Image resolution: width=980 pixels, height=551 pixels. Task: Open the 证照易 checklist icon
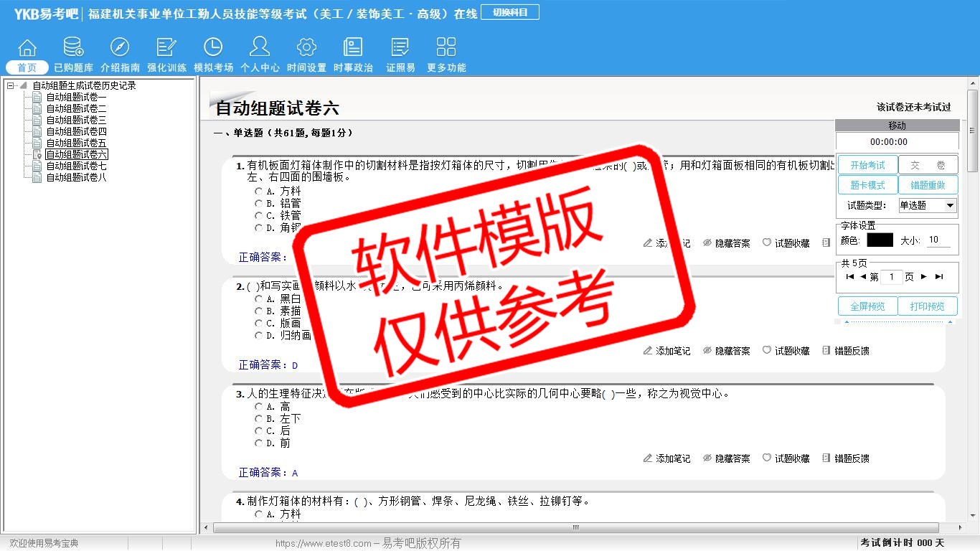point(400,48)
